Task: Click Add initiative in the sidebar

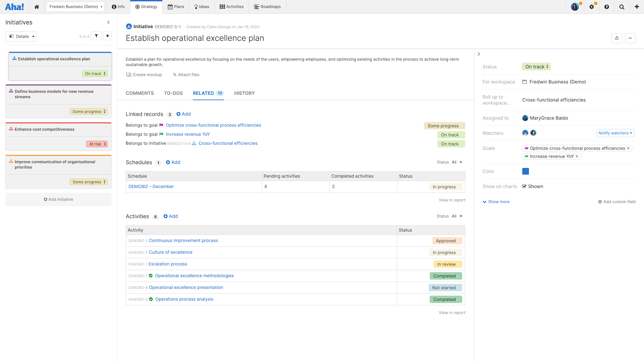Action: tap(58, 199)
